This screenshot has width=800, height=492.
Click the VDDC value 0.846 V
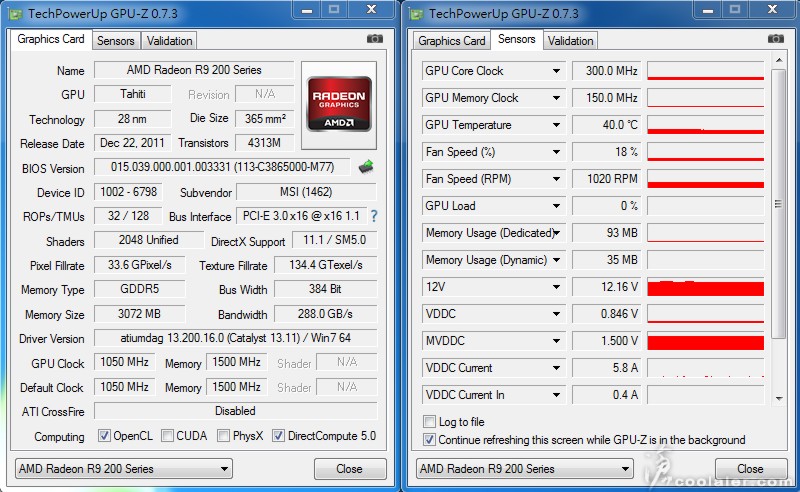pos(606,314)
